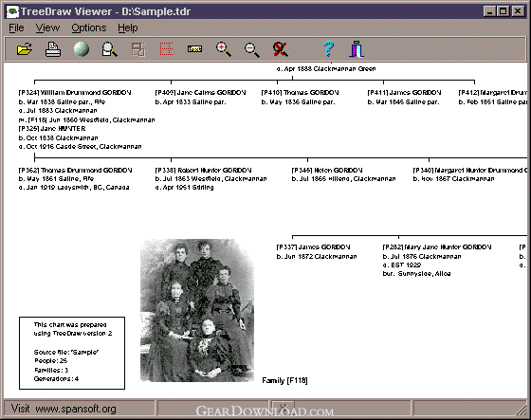
Task: Click the family group photograph
Action: pos(197,310)
